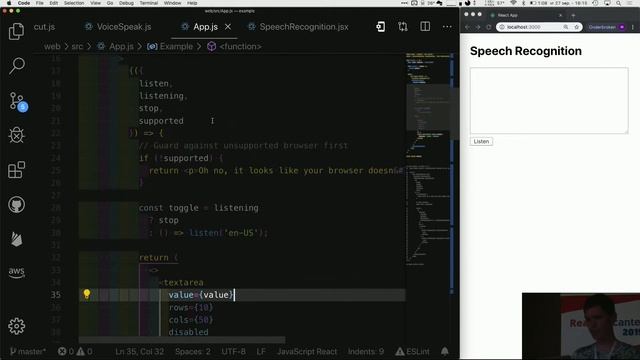Click the App.js breadcrumb segment
This screenshot has height=360, width=640.
tap(116, 47)
